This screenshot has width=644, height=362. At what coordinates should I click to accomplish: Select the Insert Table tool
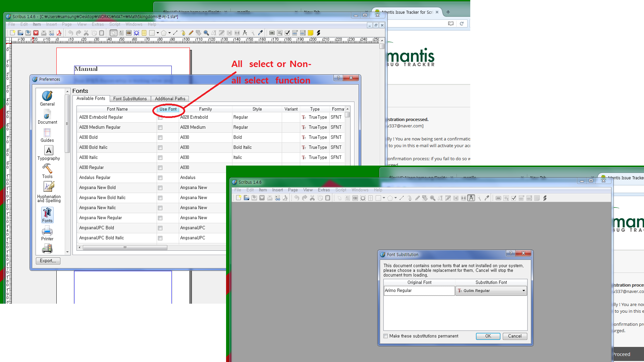(144, 33)
